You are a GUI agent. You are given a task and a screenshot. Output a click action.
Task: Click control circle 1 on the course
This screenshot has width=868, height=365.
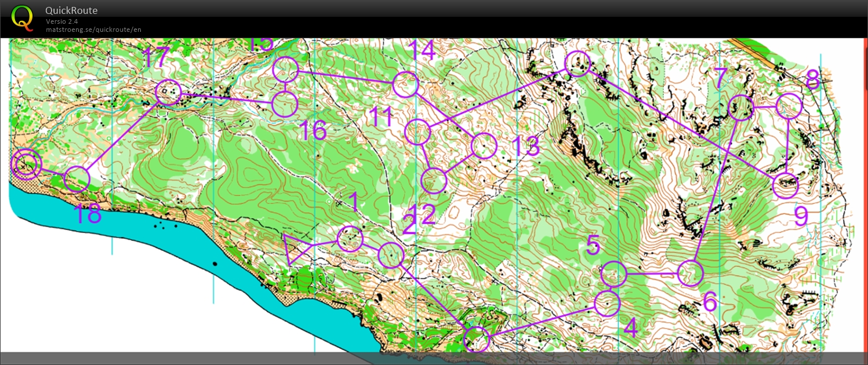[350, 239]
